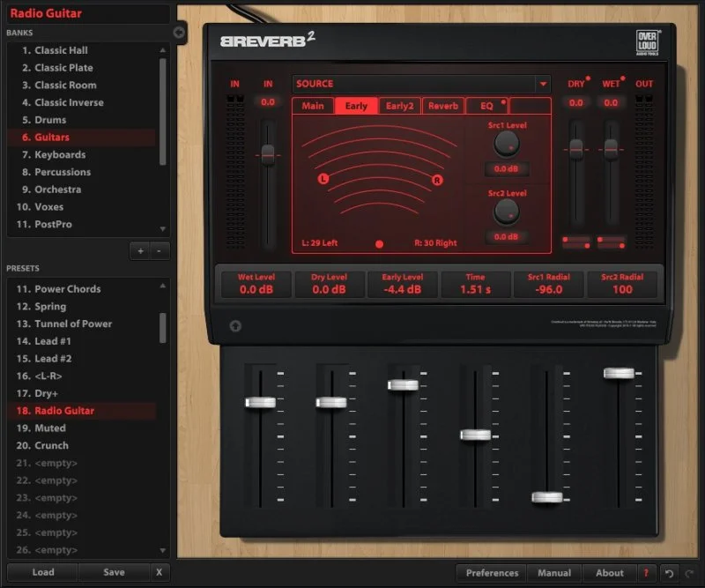Click the undo arrow icon
Image resolution: width=705 pixels, height=588 pixels.
[x=669, y=573]
